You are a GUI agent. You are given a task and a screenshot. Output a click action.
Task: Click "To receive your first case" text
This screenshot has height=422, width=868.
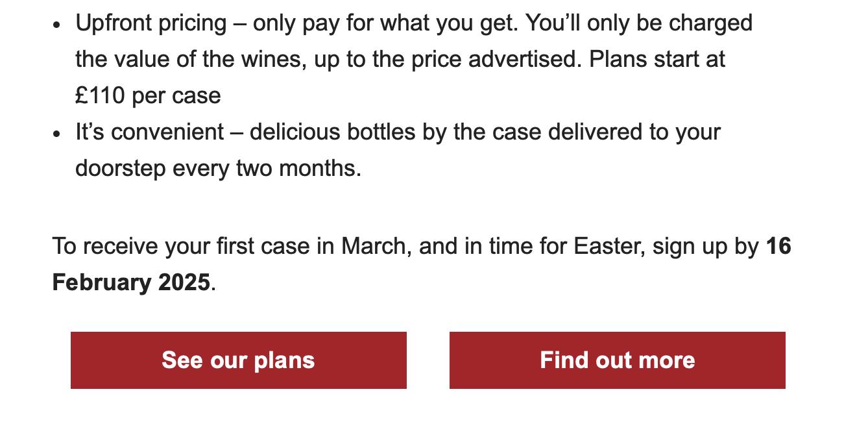tap(181, 247)
